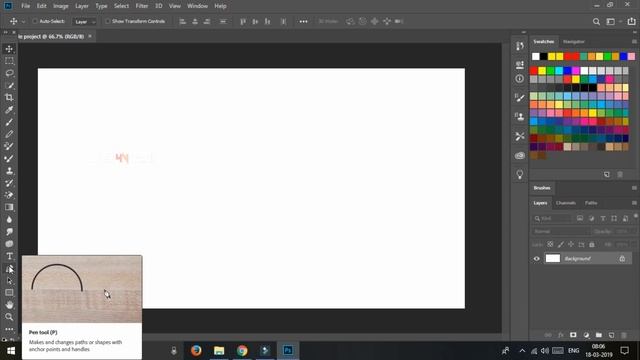Select the Hand tool
Viewport: 640px width, 360px height.
tap(9, 305)
